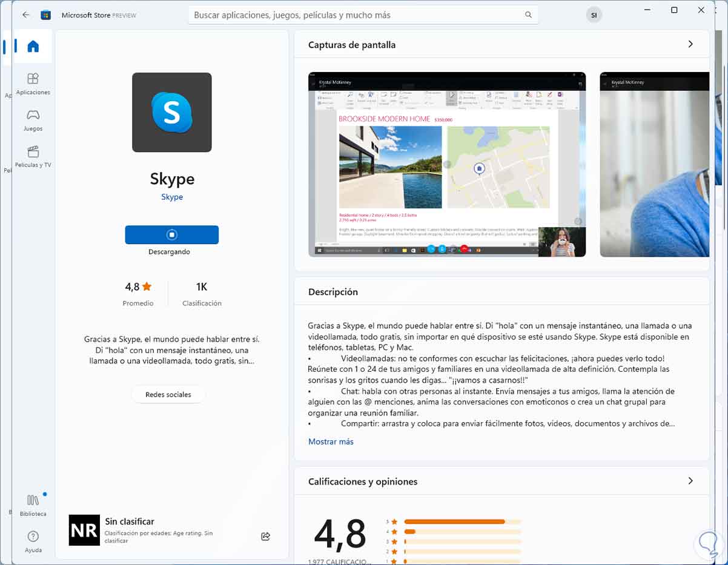Image resolution: width=728 pixels, height=565 pixels.
Task: Click the 5-star rating bar
Action: pyautogui.click(x=463, y=521)
